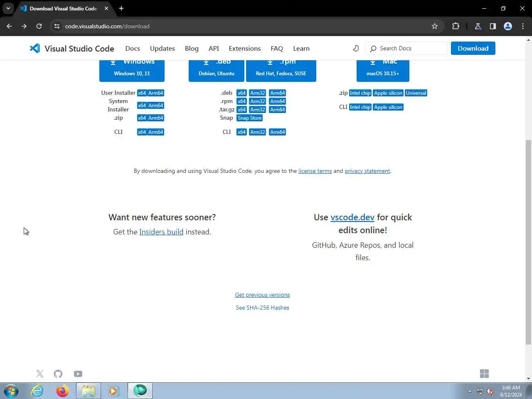Viewport: 532px width, 399px height.
Task: Open the Windows Start button
Action: [11, 391]
